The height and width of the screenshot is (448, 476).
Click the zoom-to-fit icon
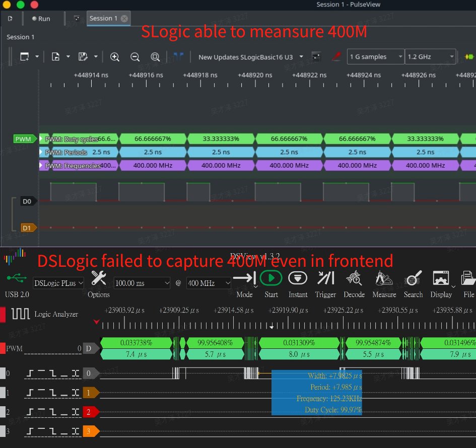point(155,57)
